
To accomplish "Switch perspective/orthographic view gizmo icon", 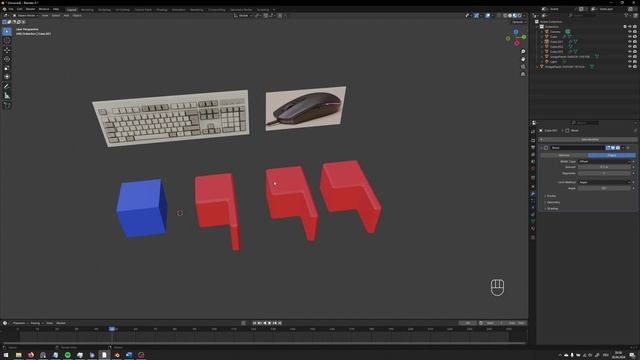I will (523, 74).
